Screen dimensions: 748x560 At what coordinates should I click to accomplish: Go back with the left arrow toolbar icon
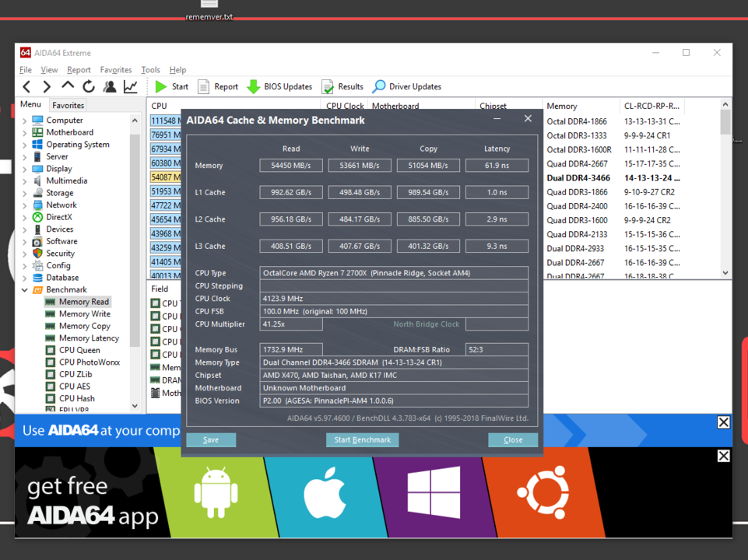click(26, 87)
